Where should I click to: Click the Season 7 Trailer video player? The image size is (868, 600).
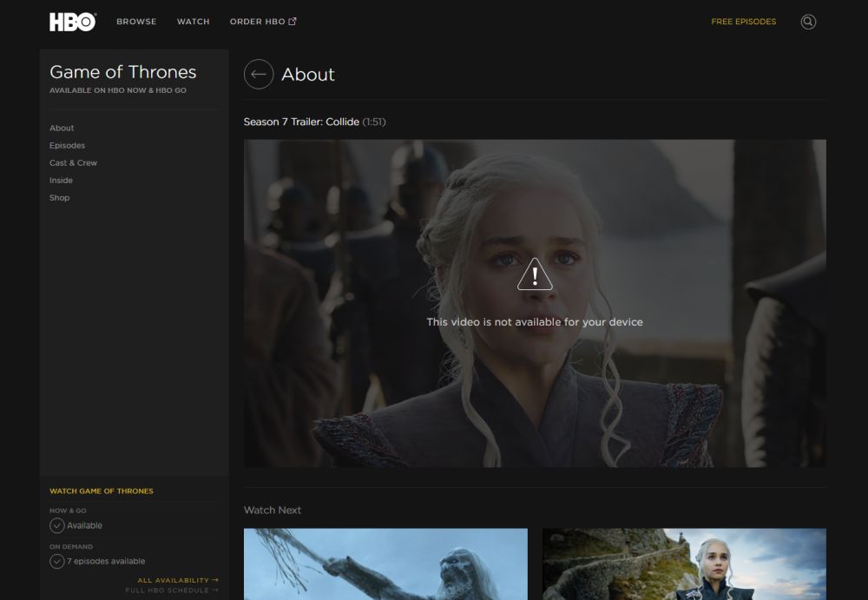(535, 303)
